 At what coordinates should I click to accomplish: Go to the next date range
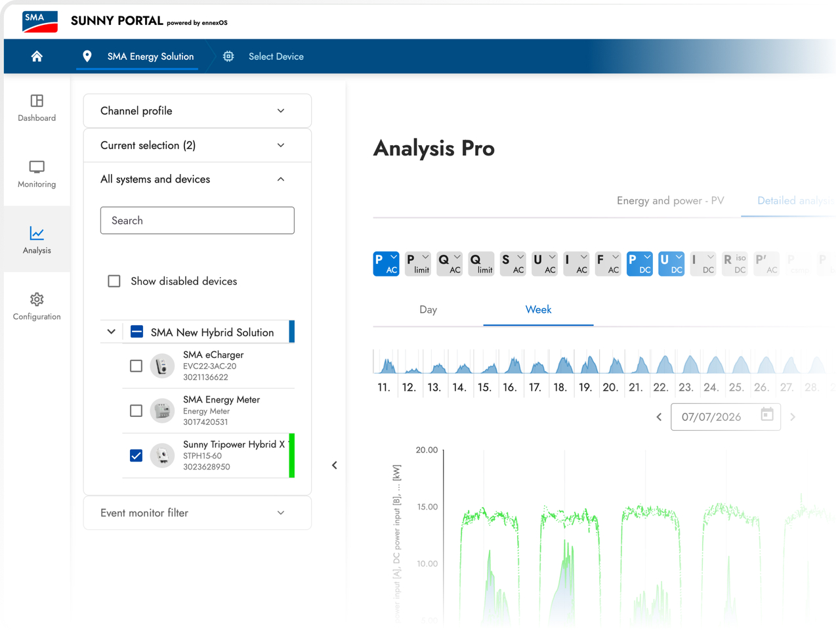click(793, 417)
